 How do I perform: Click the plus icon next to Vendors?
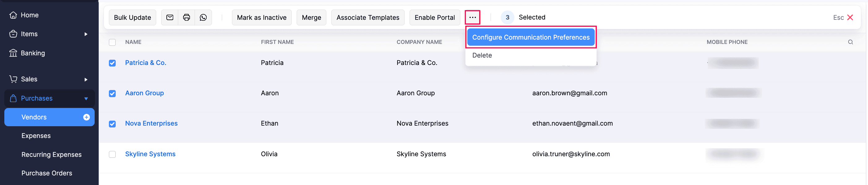pyautogui.click(x=87, y=117)
